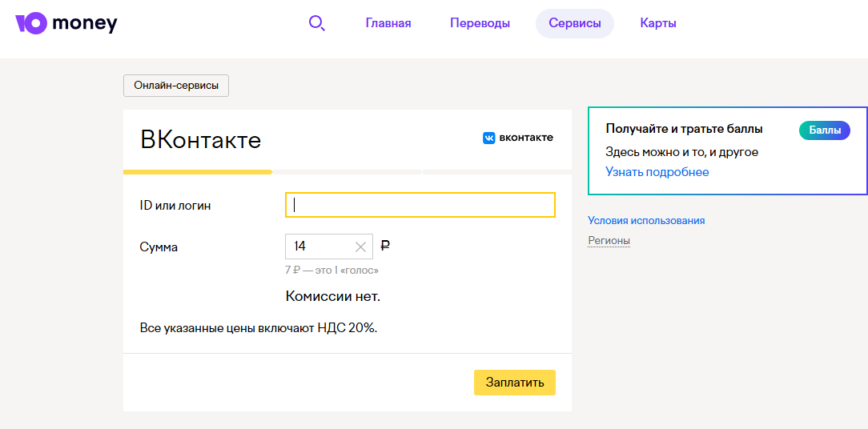868x429 pixels.
Task: Click the last grey progress step segment
Action: [x=496, y=171]
